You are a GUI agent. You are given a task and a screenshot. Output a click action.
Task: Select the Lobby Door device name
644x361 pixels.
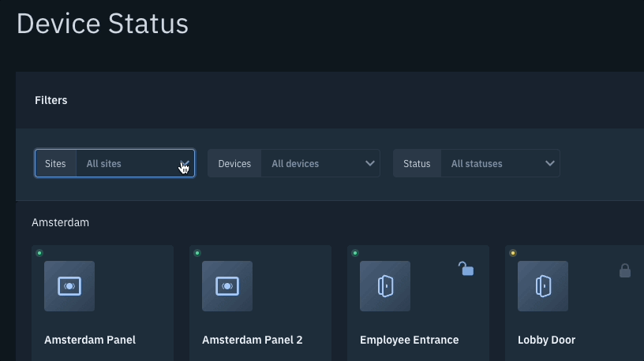(546, 340)
